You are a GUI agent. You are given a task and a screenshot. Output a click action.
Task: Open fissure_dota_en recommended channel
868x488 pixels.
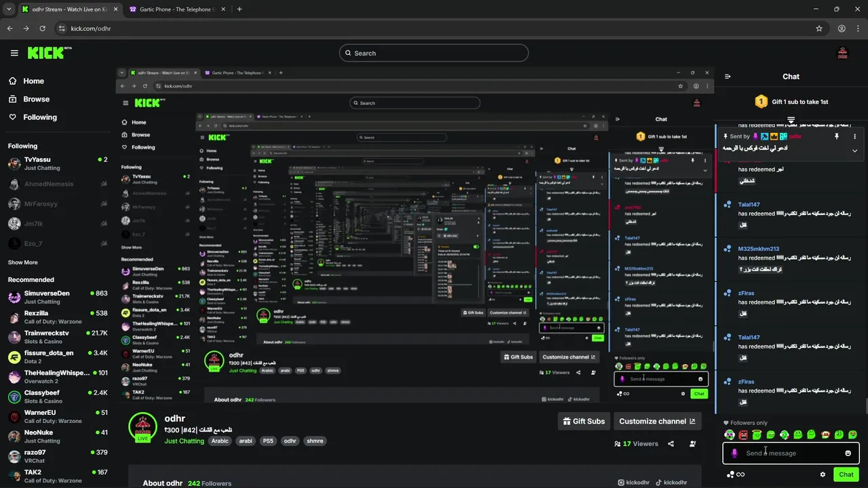tap(58, 357)
